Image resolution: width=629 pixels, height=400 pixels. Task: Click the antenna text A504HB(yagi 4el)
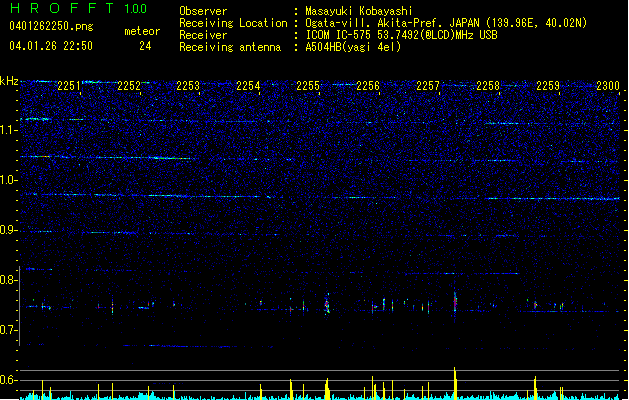[353, 47]
